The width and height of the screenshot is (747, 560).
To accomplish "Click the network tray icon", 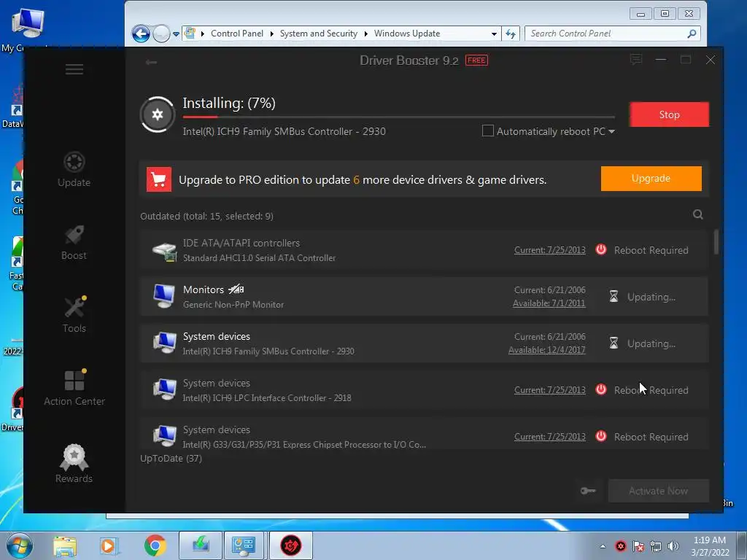I will (656, 546).
